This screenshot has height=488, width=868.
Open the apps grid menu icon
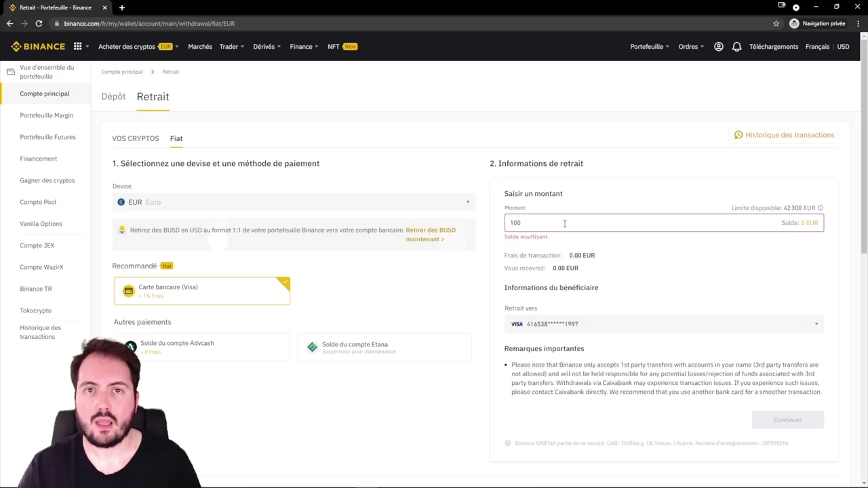(x=78, y=47)
